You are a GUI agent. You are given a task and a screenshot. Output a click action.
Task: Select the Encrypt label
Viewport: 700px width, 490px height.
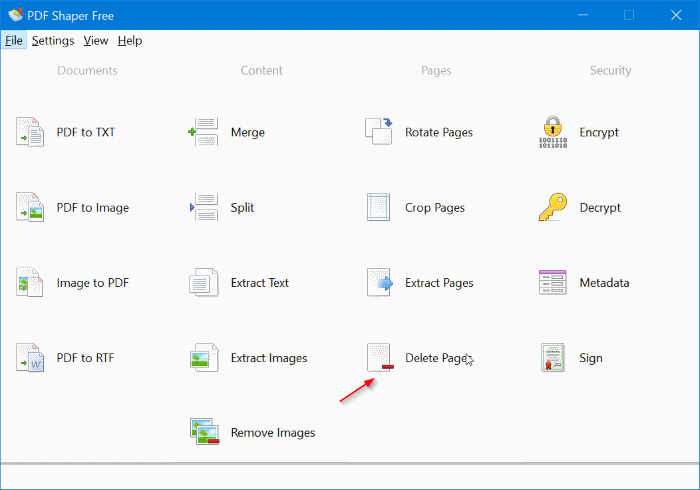[599, 133]
